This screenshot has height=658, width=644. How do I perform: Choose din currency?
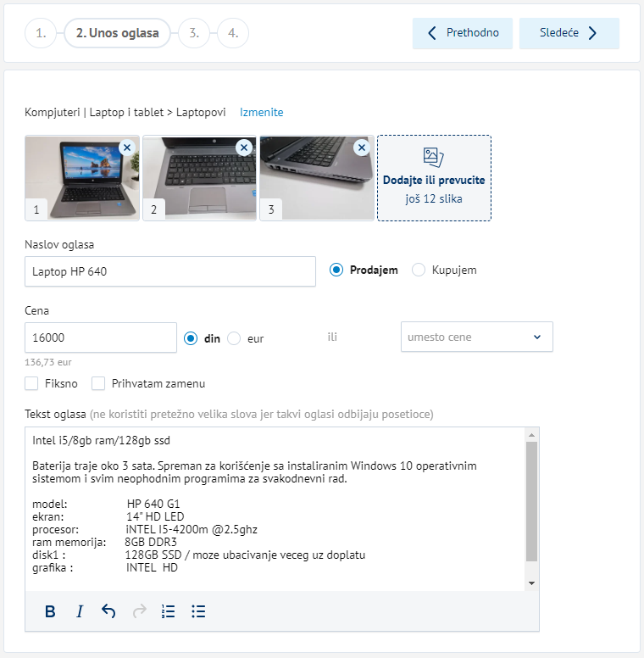[x=191, y=338]
